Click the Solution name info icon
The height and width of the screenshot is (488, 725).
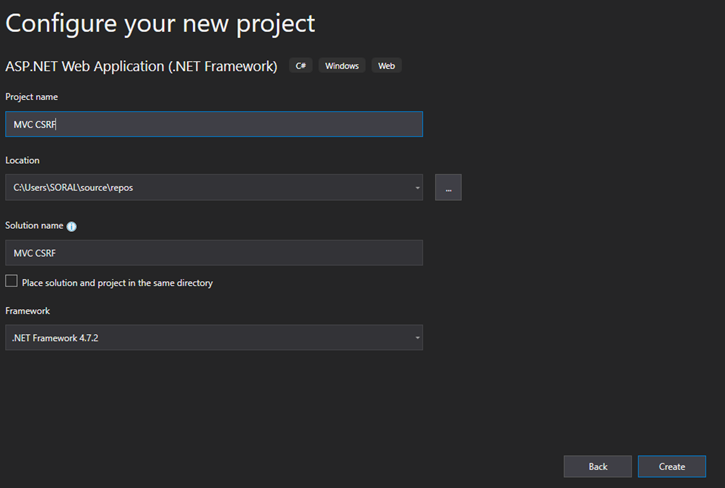pyautogui.click(x=72, y=226)
